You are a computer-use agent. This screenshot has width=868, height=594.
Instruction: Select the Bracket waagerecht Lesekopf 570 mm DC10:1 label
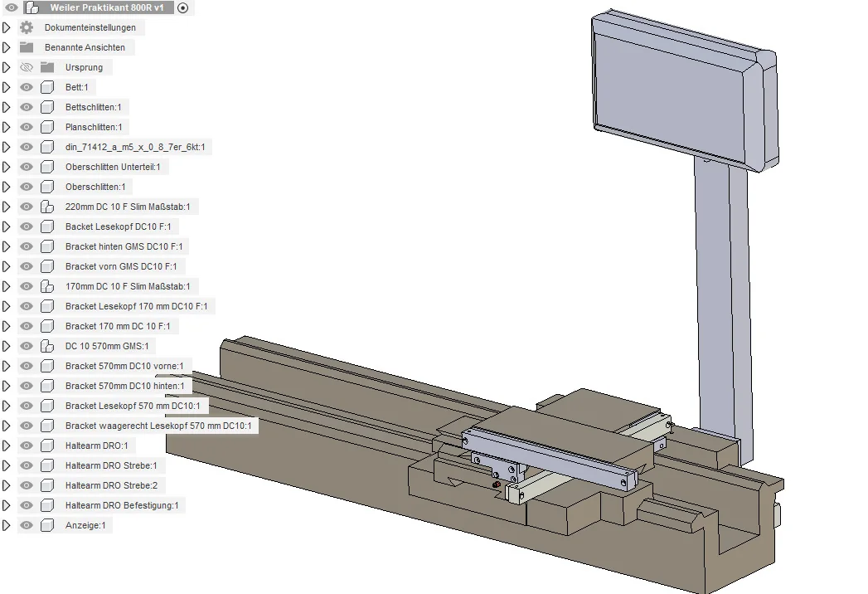coord(158,426)
